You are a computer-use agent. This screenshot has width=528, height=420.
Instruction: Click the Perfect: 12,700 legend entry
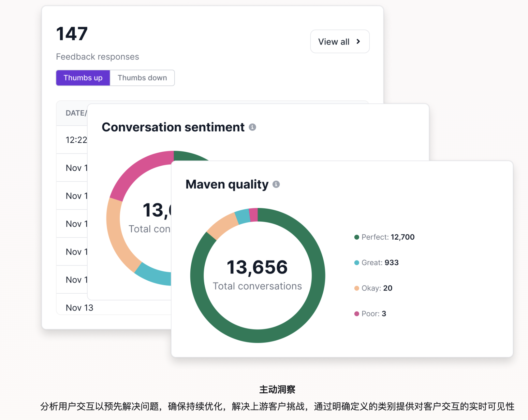click(384, 237)
